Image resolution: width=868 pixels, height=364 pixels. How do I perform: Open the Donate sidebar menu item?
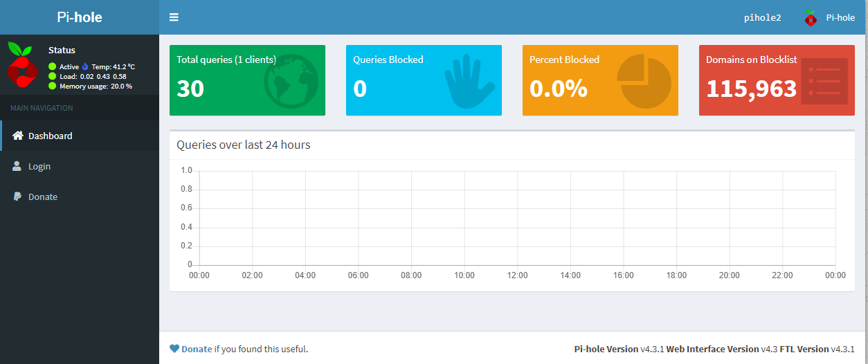point(80,197)
